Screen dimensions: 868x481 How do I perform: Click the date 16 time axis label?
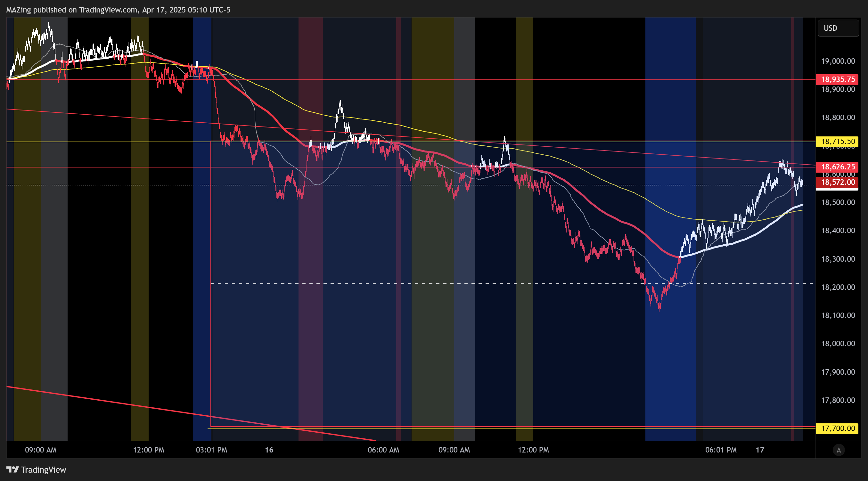[x=269, y=450]
